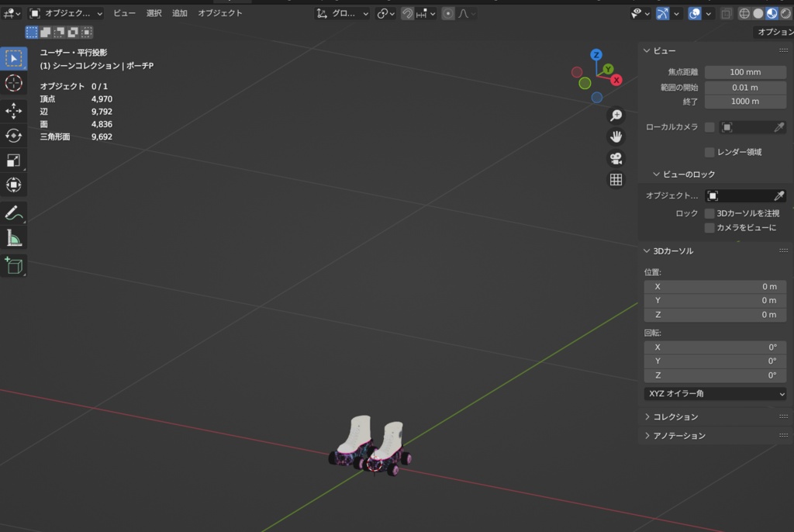
Task: Open the XYZ オイラー角 rotation mode dropdown
Action: pyautogui.click(x=715, y=394)
